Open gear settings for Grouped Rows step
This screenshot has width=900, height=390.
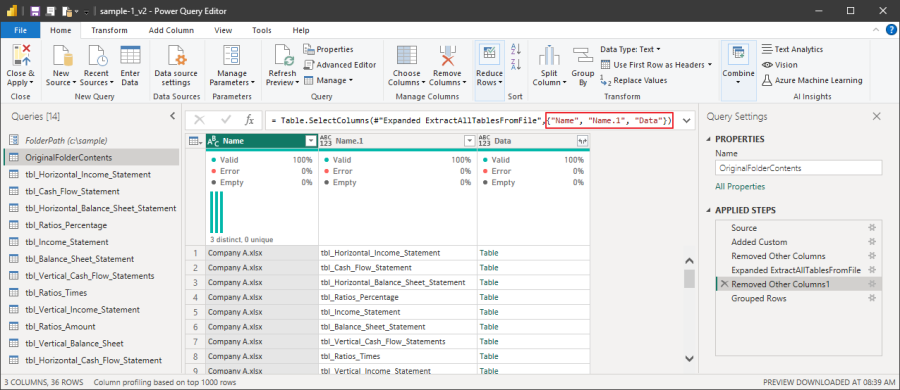tap(872, 299)
